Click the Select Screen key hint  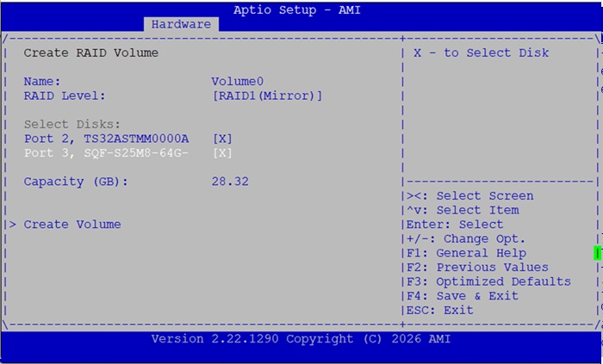[x=470, y=196]
